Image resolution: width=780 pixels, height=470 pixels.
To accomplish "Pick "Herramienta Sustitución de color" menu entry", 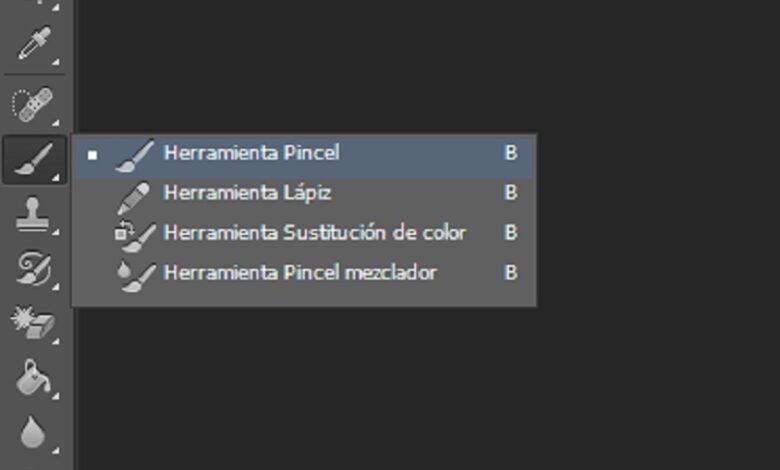I will (314, 232).
